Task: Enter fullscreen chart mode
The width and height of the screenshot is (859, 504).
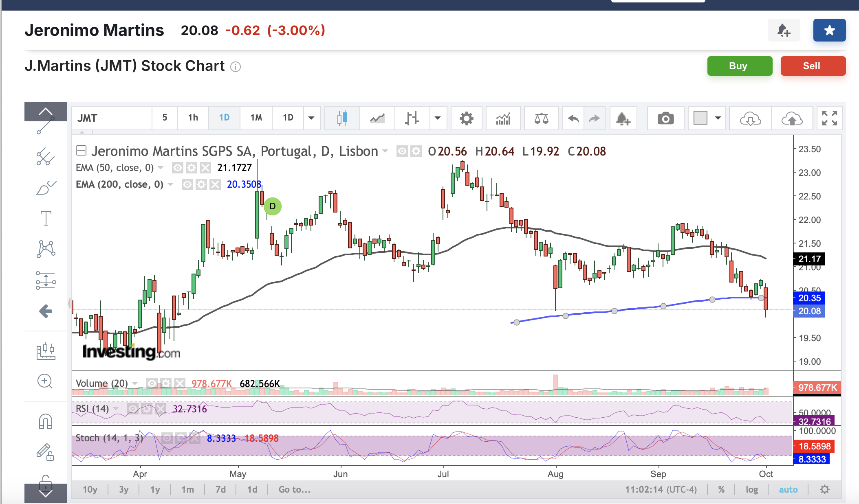Action: click(x=829, y=118)
